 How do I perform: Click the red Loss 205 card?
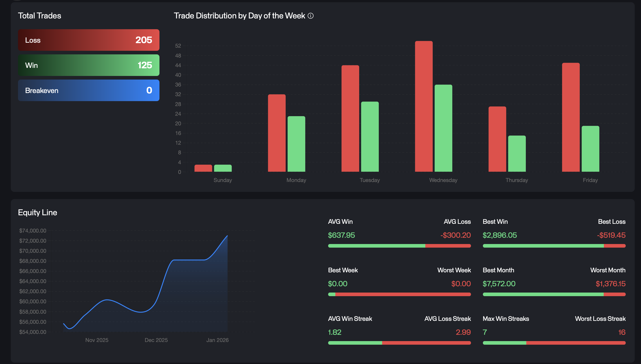point(89,40)
